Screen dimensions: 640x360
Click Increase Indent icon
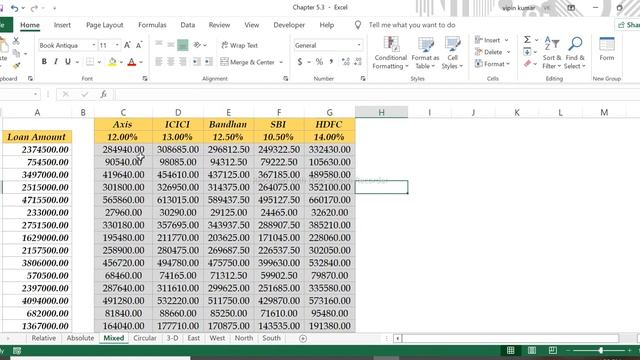(209, 62)
